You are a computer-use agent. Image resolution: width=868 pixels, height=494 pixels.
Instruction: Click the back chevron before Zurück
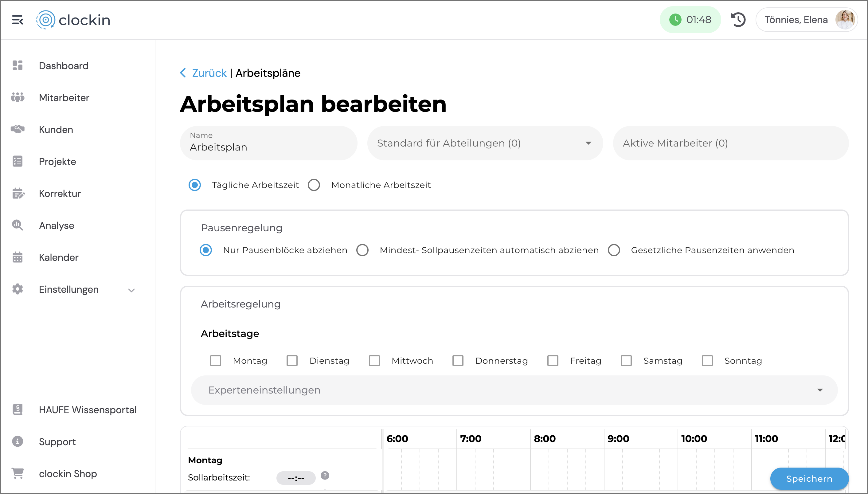[183, 73]
